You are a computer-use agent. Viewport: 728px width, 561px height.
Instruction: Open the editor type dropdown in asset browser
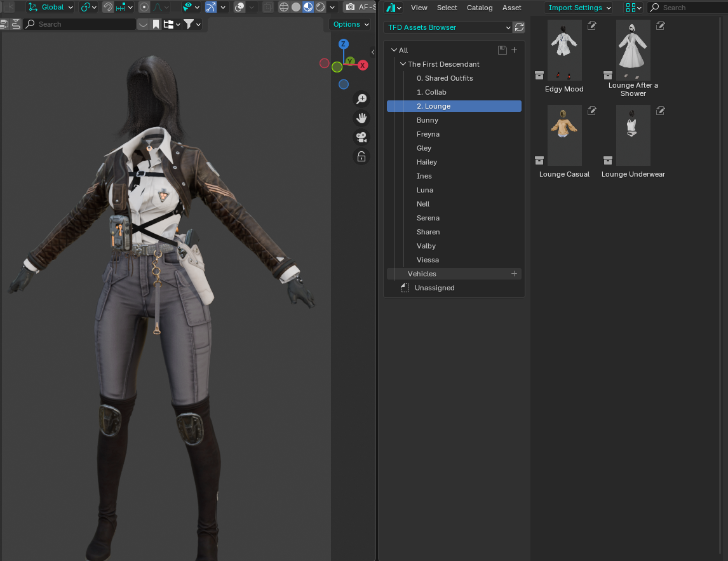pyautogui.click(x=394, y=8)
